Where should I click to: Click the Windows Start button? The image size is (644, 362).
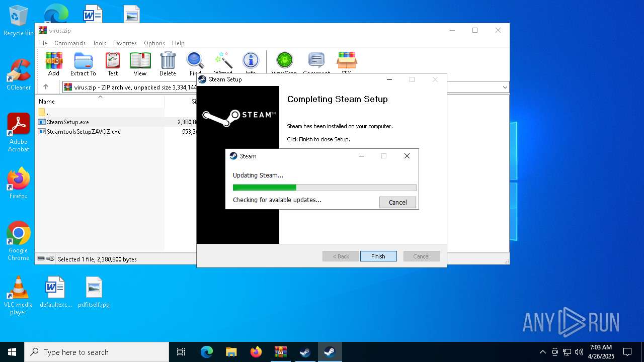(x=12, y=352)
